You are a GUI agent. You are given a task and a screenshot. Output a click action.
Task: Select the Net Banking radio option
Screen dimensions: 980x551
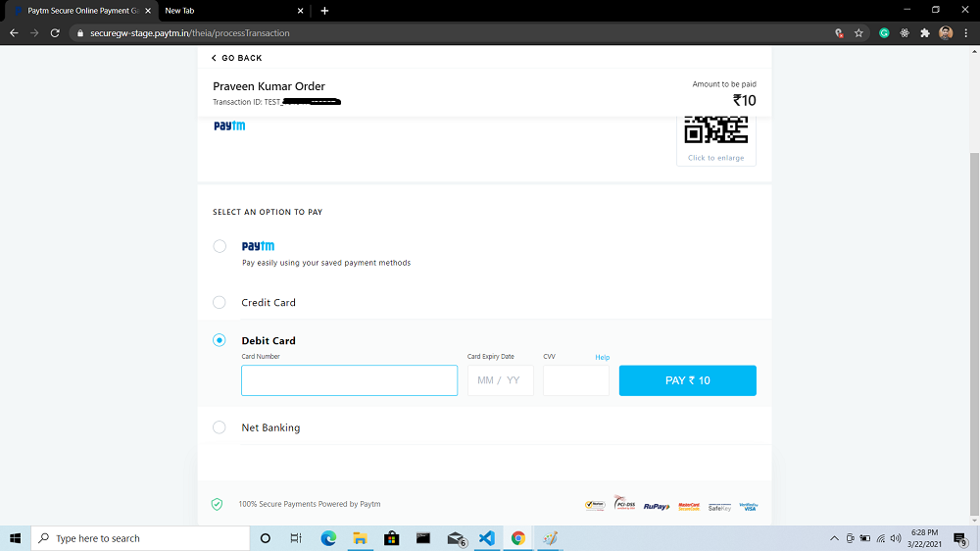pyautogui.click(x=220, y=427)
